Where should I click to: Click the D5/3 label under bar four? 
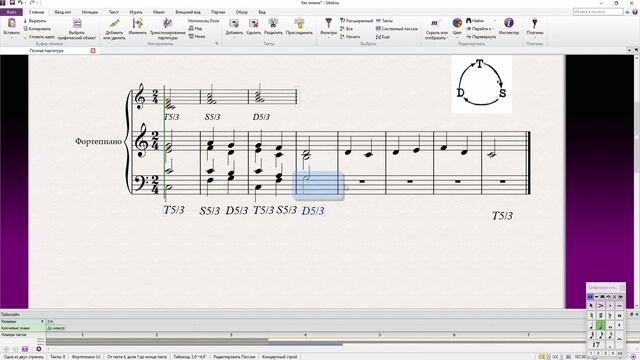[x=313, y=211]
